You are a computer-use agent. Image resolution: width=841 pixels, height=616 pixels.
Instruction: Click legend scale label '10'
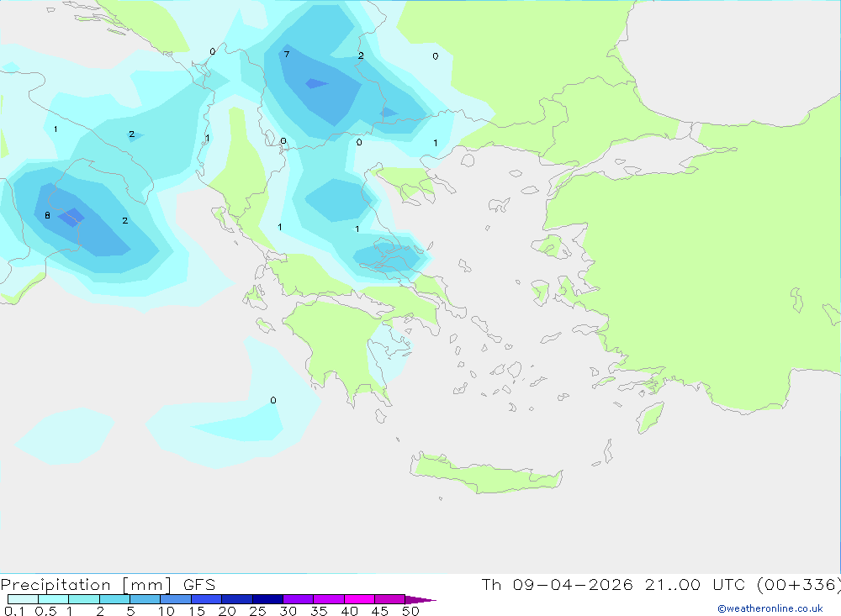pyautogui.click(x=167, y=611)
